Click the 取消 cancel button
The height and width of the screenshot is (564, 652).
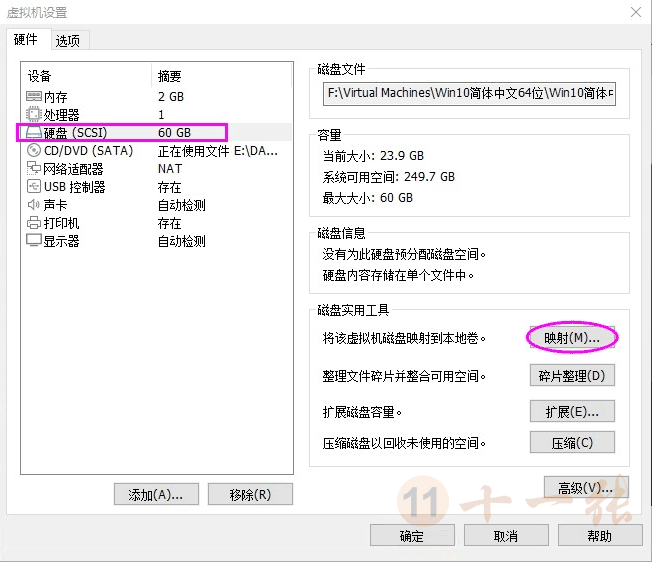coord(506,535)
